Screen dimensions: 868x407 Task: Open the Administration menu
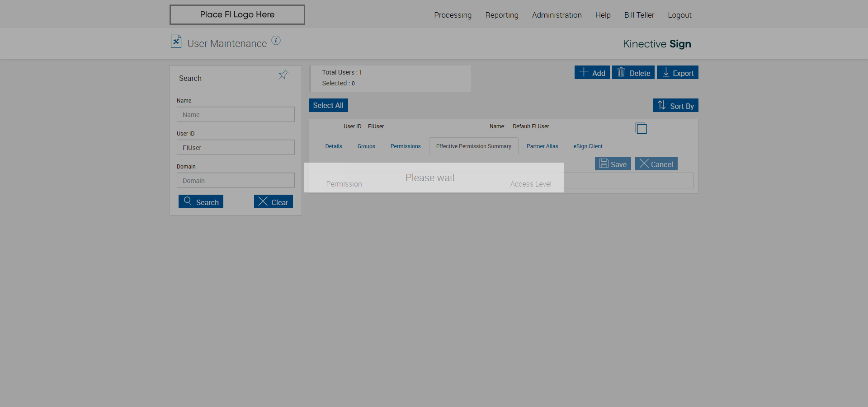[x=557, y=15]
